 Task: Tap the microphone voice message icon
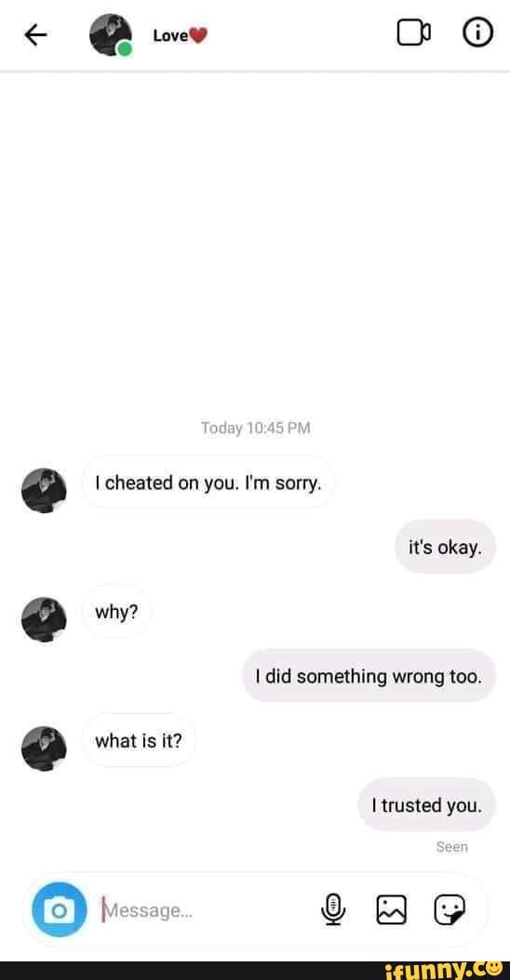tap(333, 908)
